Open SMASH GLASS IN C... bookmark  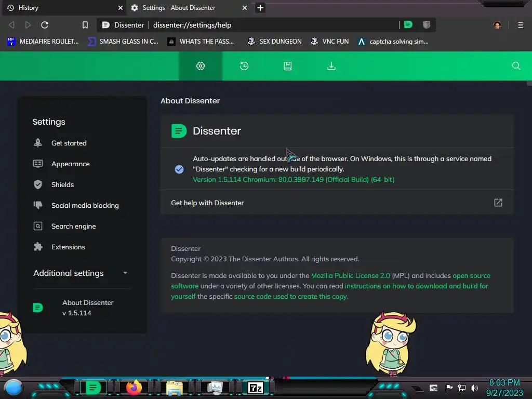pos(123,42)
